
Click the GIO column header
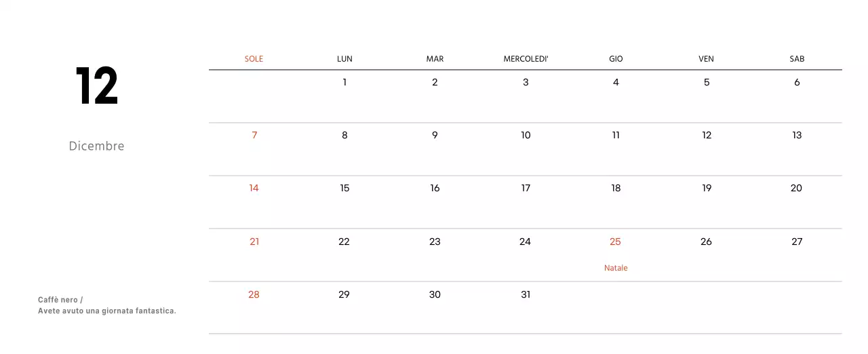616,59
